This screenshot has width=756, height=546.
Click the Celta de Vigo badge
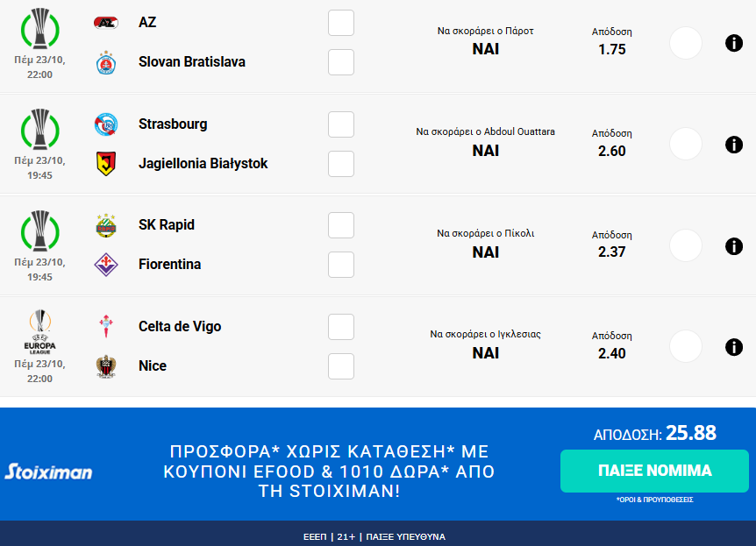108,327
